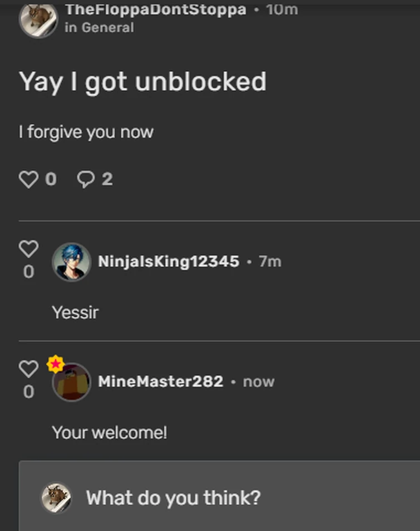Like NinjaIsKing12345's 'Yessir' reply
The width and height of the screenshot is (420, 531).
[x=29, y=249]
